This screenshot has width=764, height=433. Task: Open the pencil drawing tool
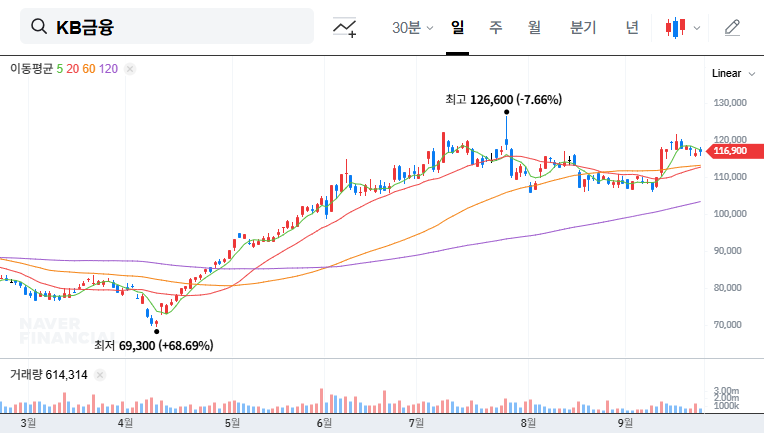tap(732, 28)
